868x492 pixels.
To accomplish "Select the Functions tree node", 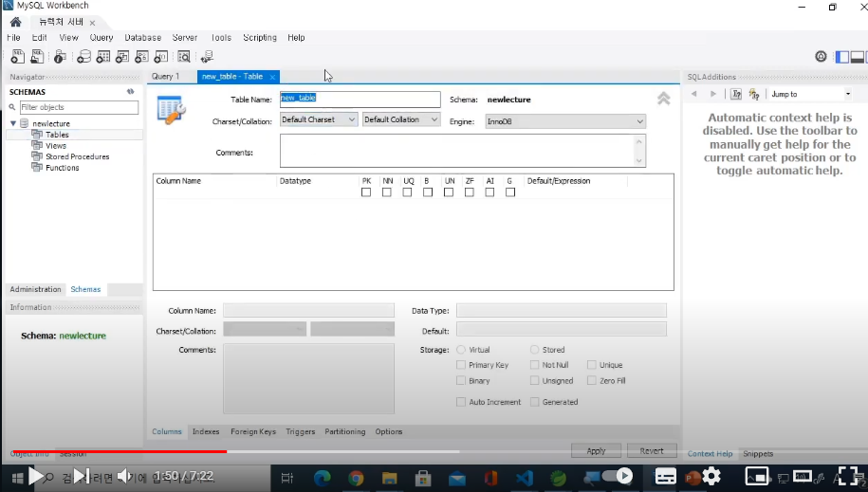I will (x=62, y=168).
